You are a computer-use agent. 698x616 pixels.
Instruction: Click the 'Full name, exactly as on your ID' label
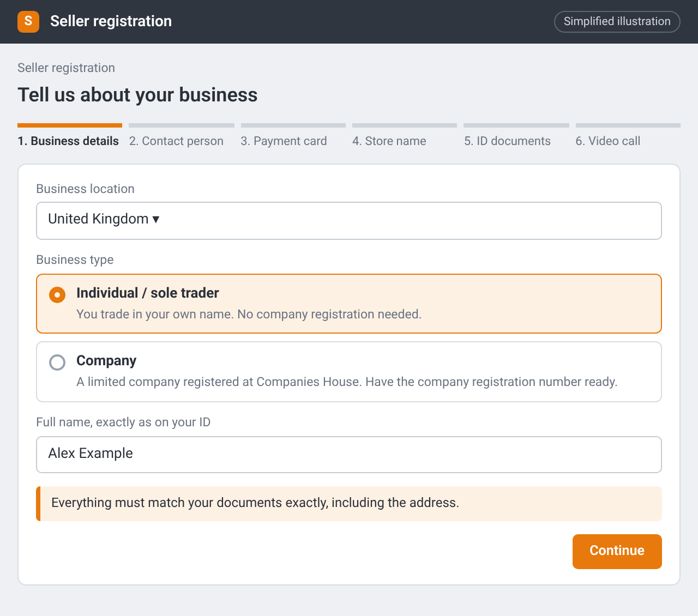[x=123, y=422]
